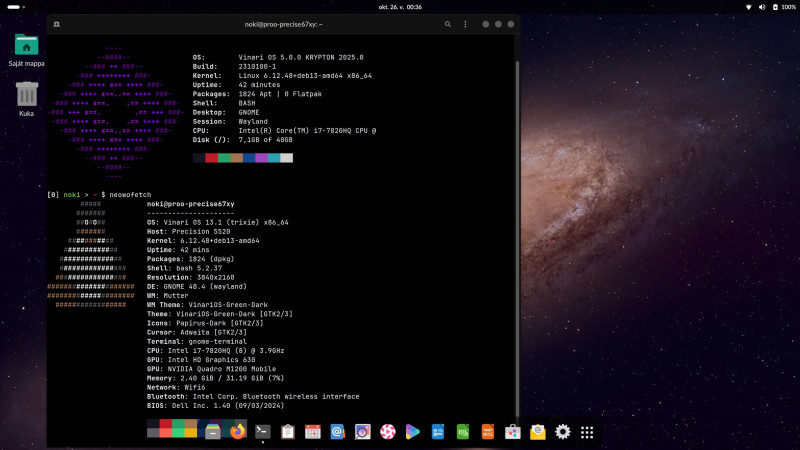Image resolution: width=800 pixels, height=450 pixels.
Task: Launch the yellow mail envelope dock icon
Action: point(537,432)
